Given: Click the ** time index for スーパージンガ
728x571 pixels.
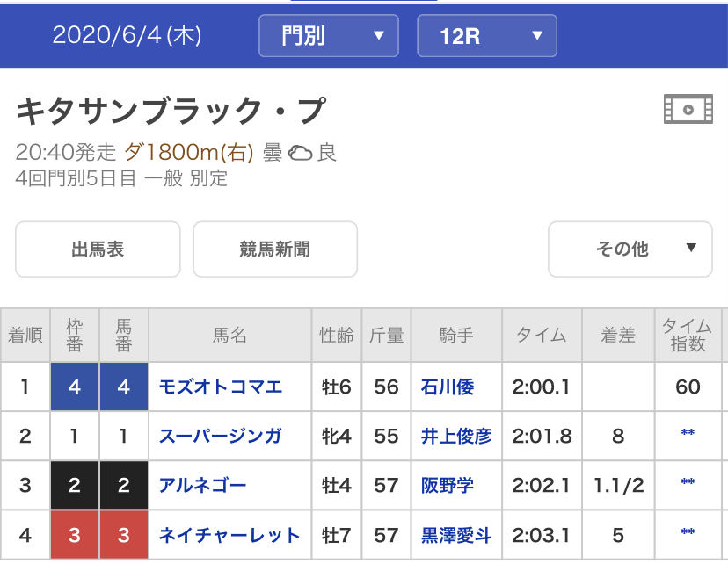Looking at the screenshot, I should tap(688, 436).
